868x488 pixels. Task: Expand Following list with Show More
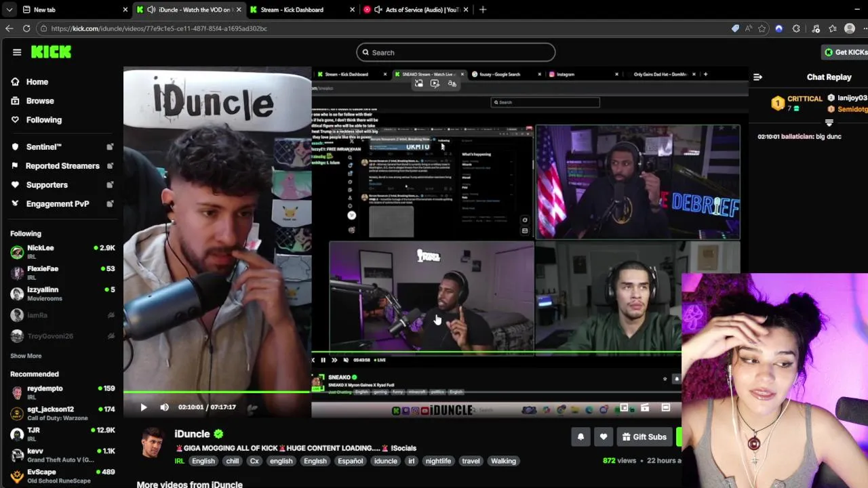tap(26, 356)
